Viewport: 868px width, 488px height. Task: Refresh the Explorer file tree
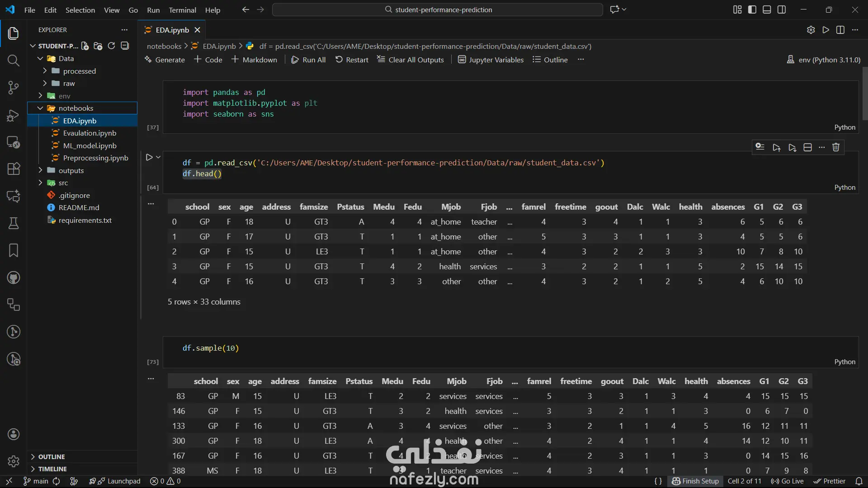click(111, 46)
